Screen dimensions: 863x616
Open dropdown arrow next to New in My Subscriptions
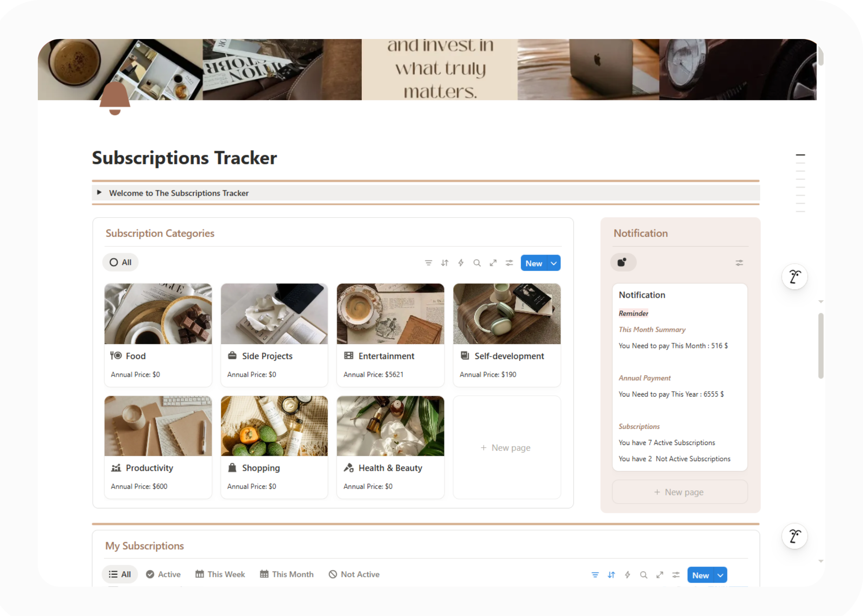click(x=721, y=575)
